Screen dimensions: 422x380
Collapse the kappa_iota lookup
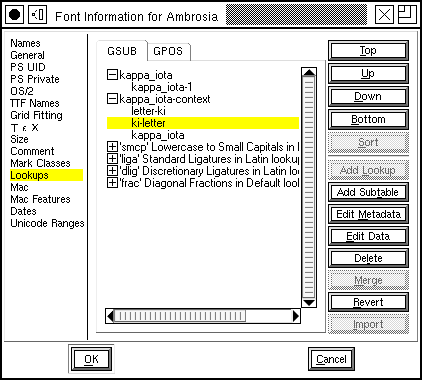click(x=112, y=75)
